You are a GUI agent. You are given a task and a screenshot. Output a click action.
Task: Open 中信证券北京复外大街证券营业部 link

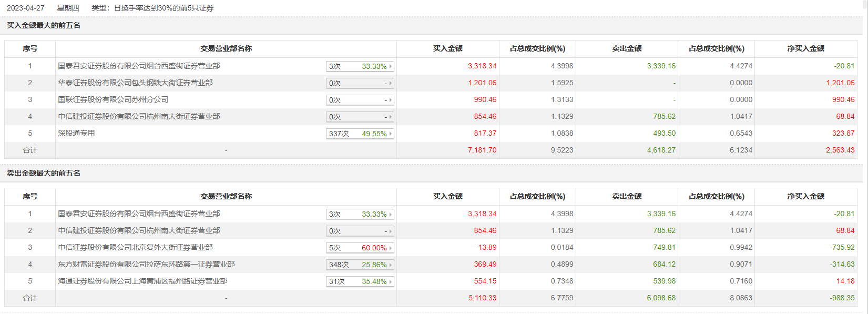point(135,247)
